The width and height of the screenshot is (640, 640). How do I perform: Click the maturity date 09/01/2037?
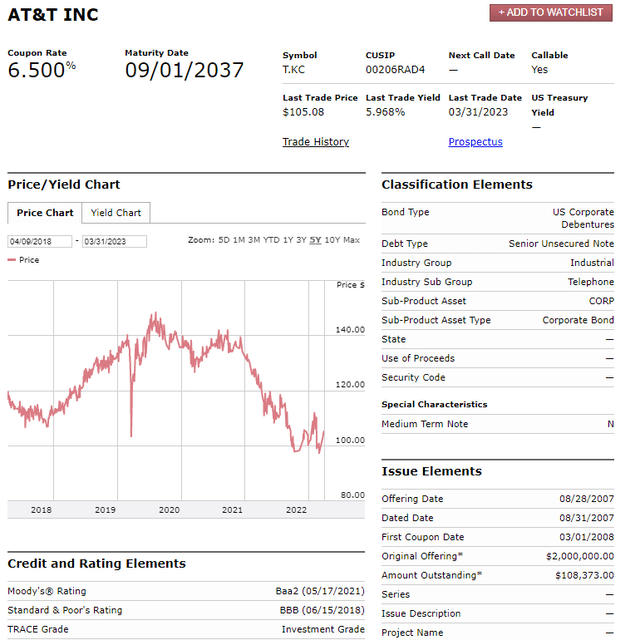point(184,70)
